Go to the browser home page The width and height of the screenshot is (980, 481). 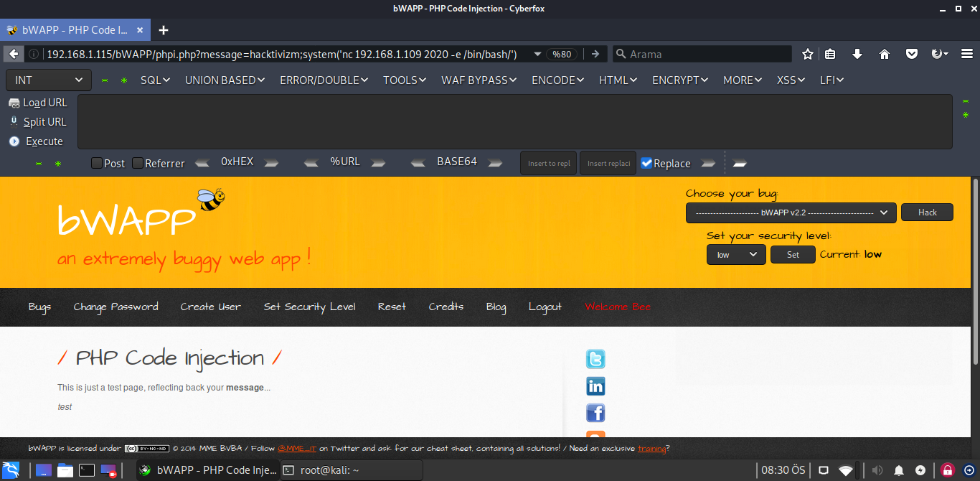(885, 55)
